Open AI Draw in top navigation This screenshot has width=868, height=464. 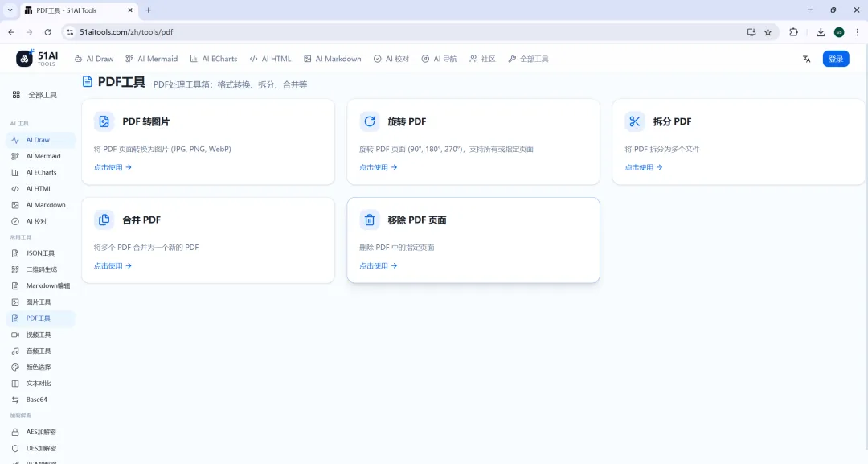[x=93, y=59]
